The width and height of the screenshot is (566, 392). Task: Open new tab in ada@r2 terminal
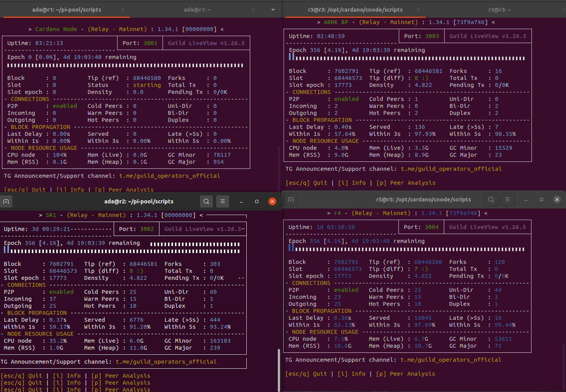pos(6,201)
